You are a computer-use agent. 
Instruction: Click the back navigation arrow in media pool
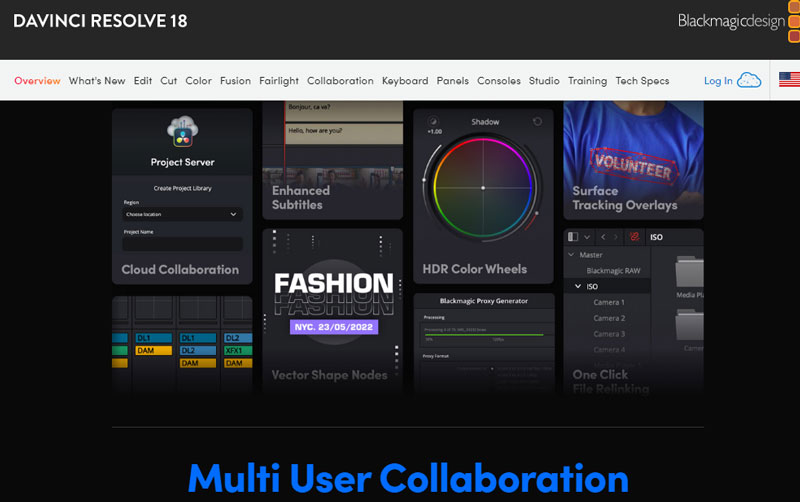(x=603, y=237)
